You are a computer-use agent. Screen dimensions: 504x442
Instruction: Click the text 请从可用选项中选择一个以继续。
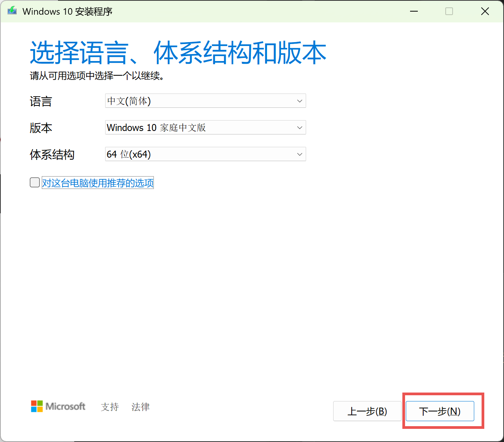pos(97,76)
